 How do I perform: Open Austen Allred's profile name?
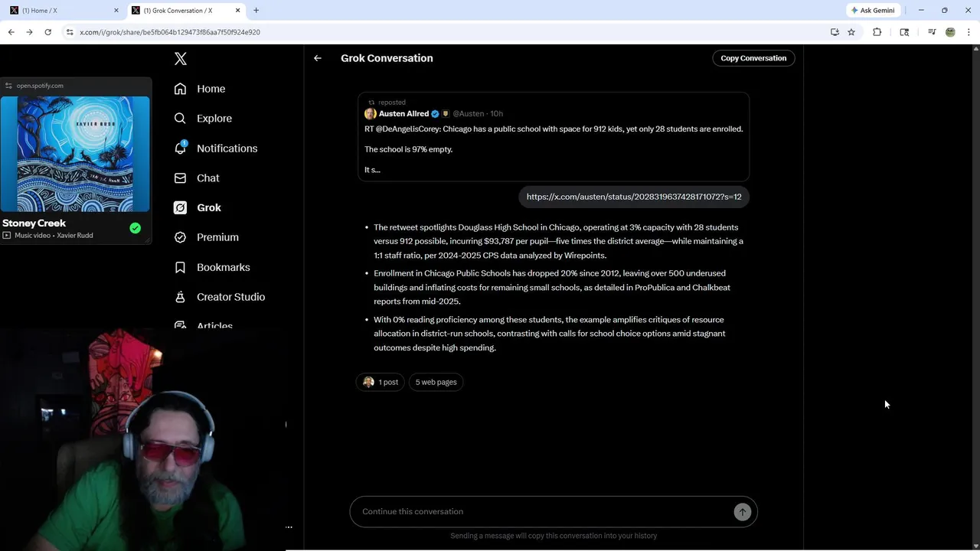click(403, 113)
